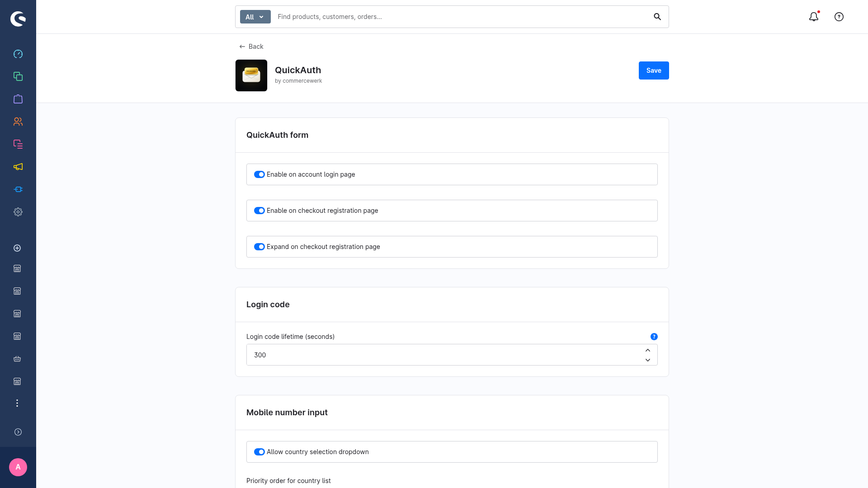Toggle Allow country selection dropdown
This screenshot has height=488, width=868.
click(259, 452)
